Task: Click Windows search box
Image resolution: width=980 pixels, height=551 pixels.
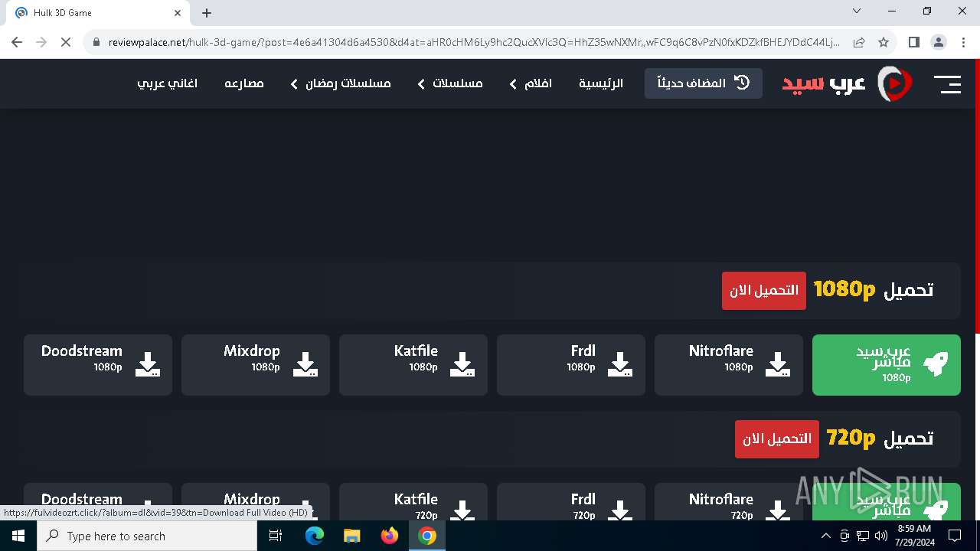Action: (147, 536)
